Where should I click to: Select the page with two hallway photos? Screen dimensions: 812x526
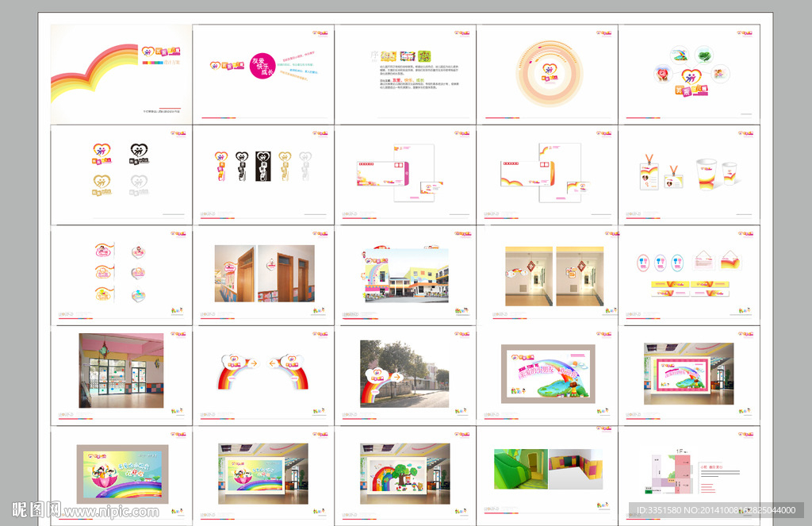tap(547, 275)
